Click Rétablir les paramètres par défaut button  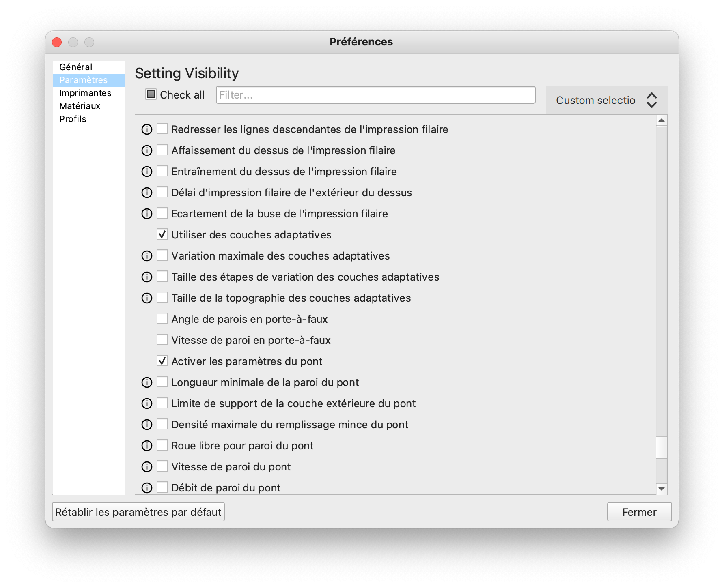(138, 512)
